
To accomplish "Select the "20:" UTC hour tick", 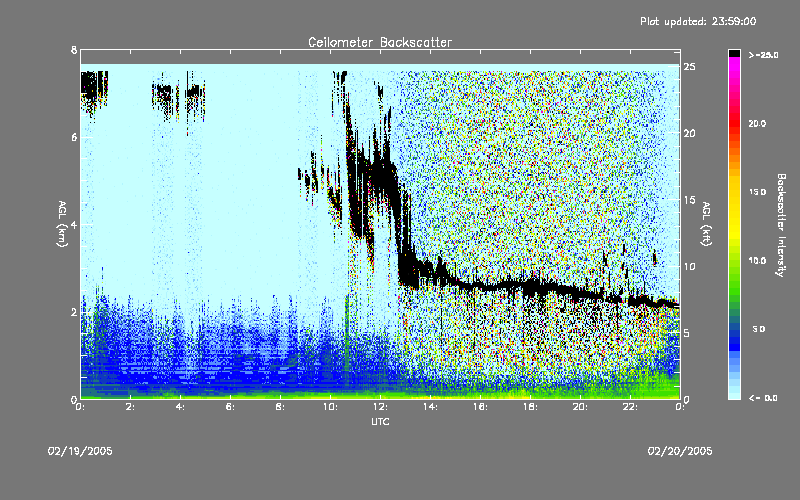I will 580,407.
